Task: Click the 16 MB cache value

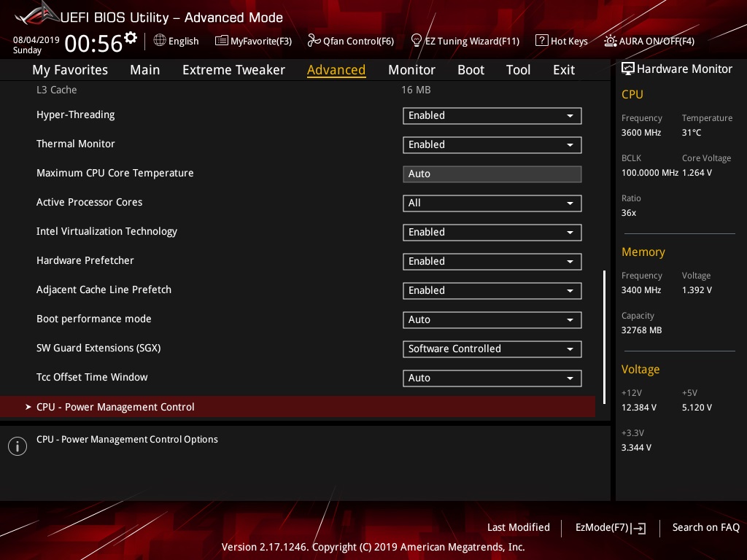Action: [416, 90]
